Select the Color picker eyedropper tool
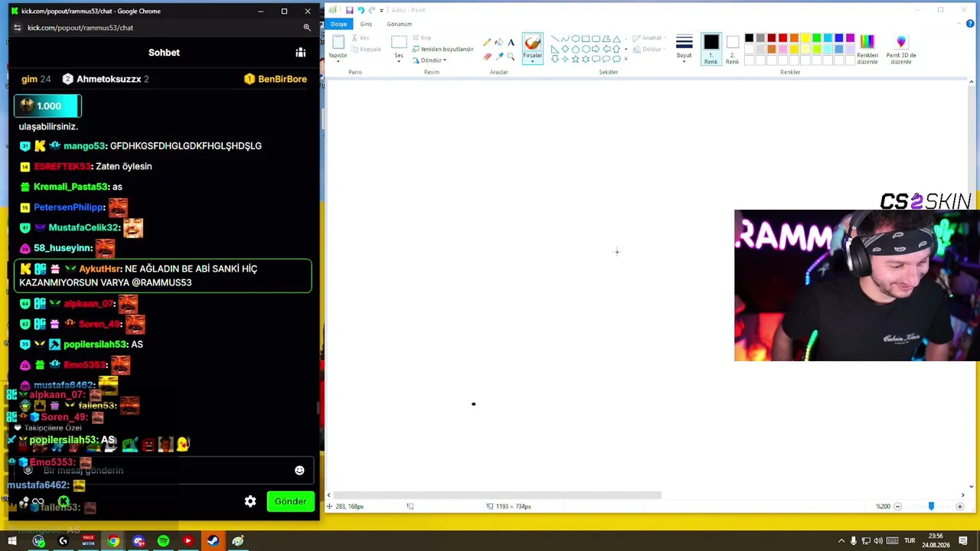Screen dimensions: 980x551 [x=499, y=57]
